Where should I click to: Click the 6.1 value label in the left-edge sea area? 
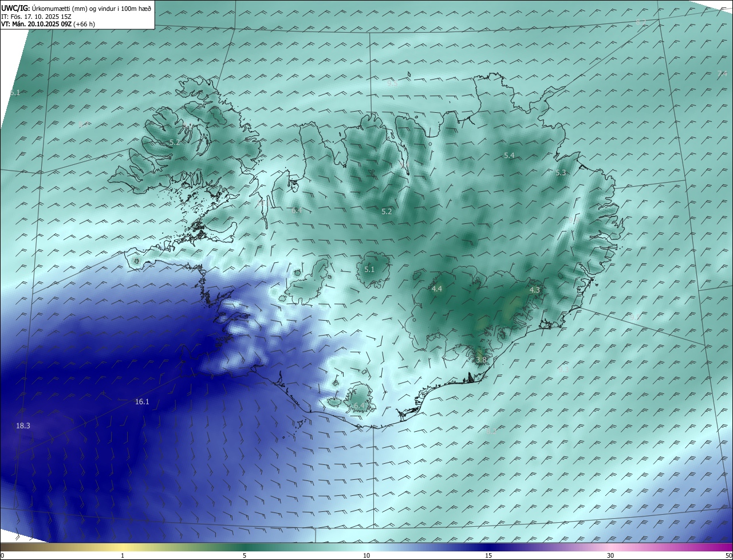[15, 92]
